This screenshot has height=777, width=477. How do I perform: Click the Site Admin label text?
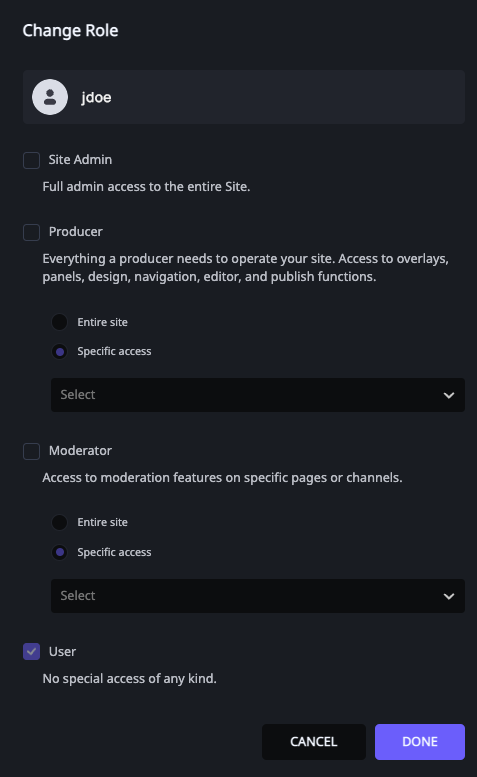[80, 160]
